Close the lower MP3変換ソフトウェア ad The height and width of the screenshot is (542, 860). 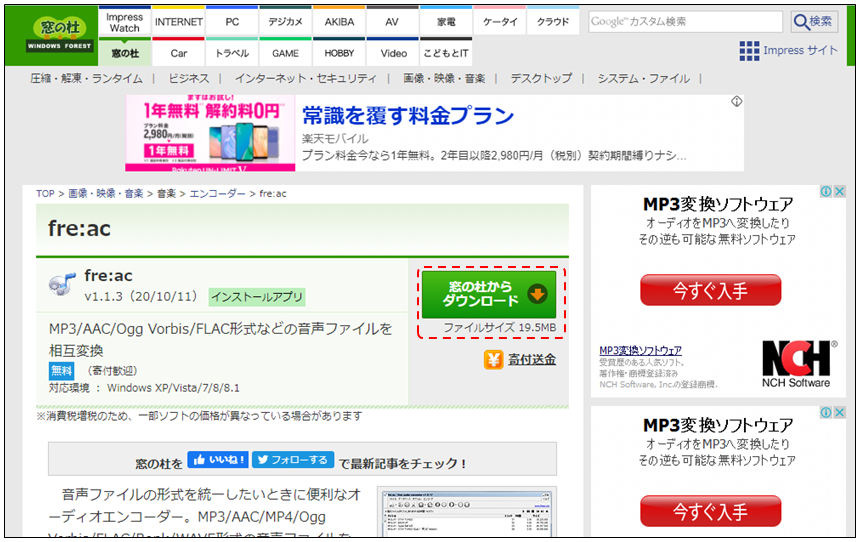pyautogui.click(x=839, y=413)
